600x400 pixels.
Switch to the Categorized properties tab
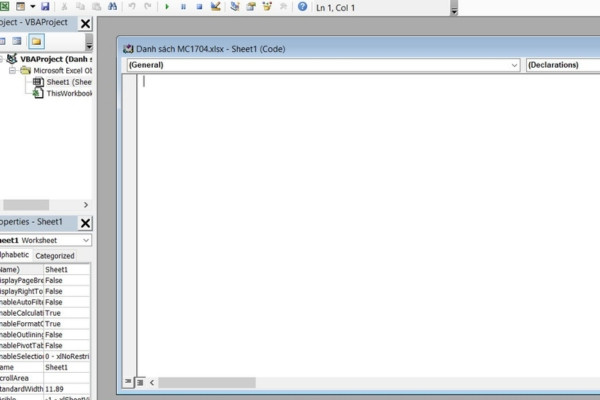[55, 256]
